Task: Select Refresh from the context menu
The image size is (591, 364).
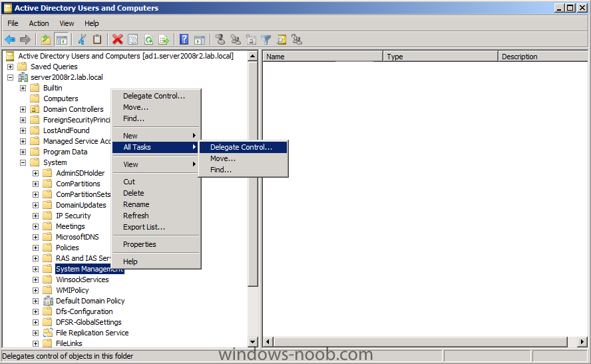Action: tap(156, 216)
